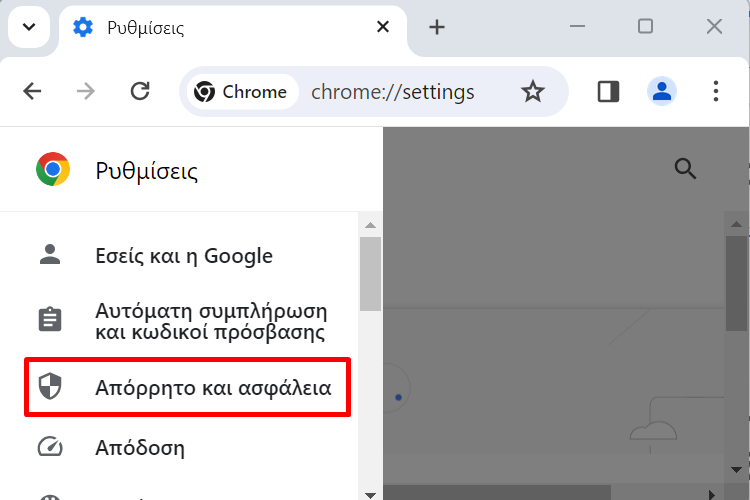The height and width of the screenshot is (500, 750).
Task: Open Αυτόματη συμπλήρωση και κωδικοί πρόσβασης
Action: 179,321
